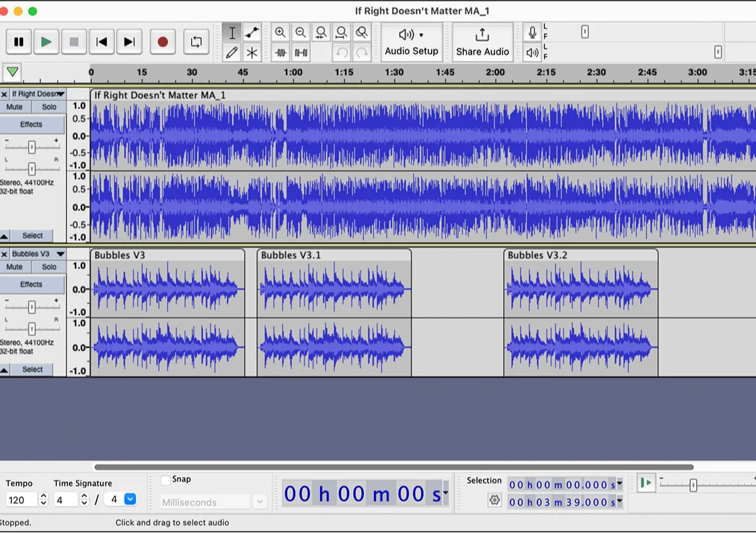
Task: Select the Draw pencil tool
Action: [x=232, y=52]
